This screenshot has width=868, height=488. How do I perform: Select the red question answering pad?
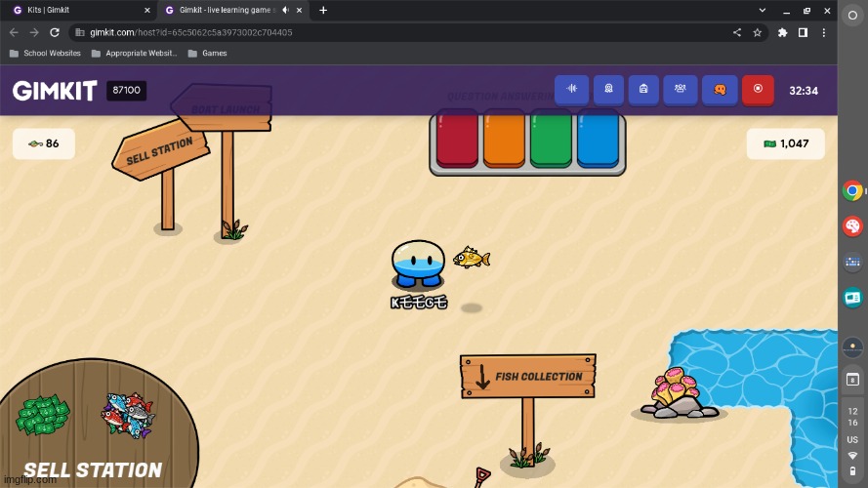[x=457, y=139]
